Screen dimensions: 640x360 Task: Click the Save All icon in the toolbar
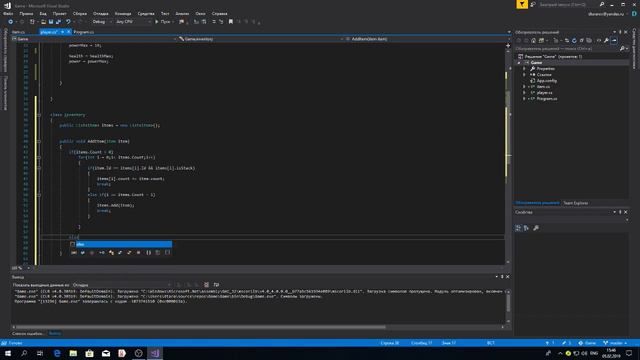coord(58,22)
